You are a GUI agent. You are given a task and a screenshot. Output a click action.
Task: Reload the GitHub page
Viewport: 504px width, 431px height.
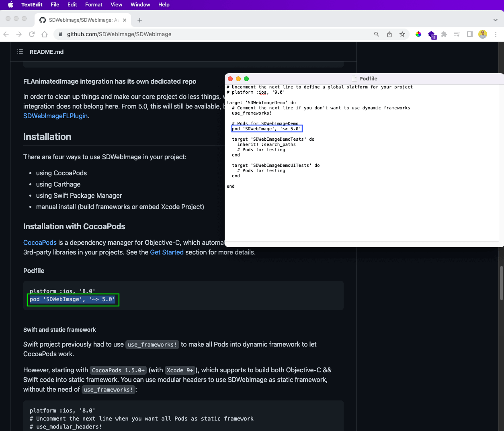[x=32, y=34]
